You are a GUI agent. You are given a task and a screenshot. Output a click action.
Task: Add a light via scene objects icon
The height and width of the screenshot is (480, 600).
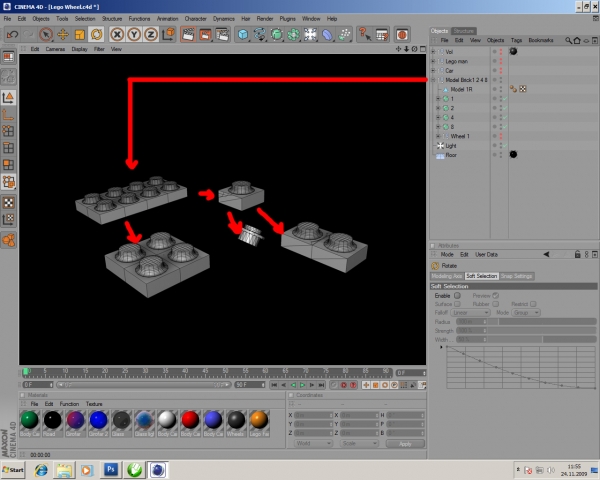tap(310, 34)
